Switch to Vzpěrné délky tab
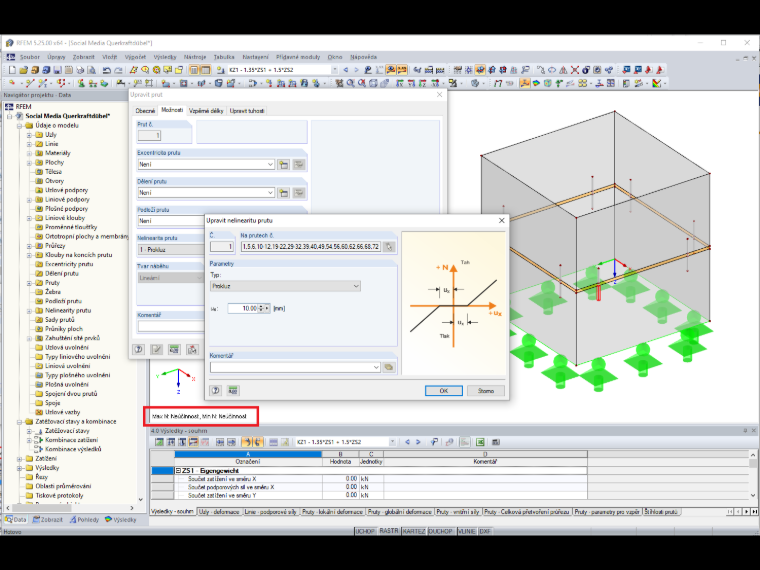Image resolution: width=760 pixels, height=570 pixels. pos(206,111)
